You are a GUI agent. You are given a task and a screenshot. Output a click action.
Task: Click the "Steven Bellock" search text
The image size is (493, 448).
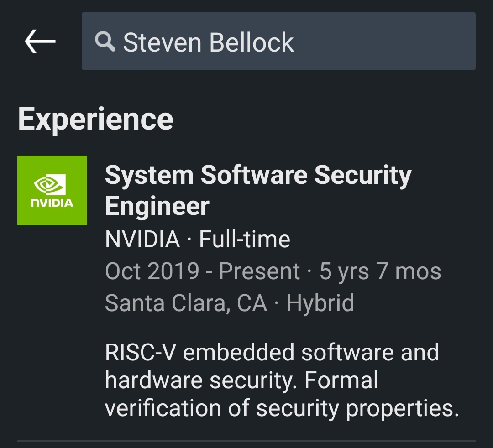point(208,42)
